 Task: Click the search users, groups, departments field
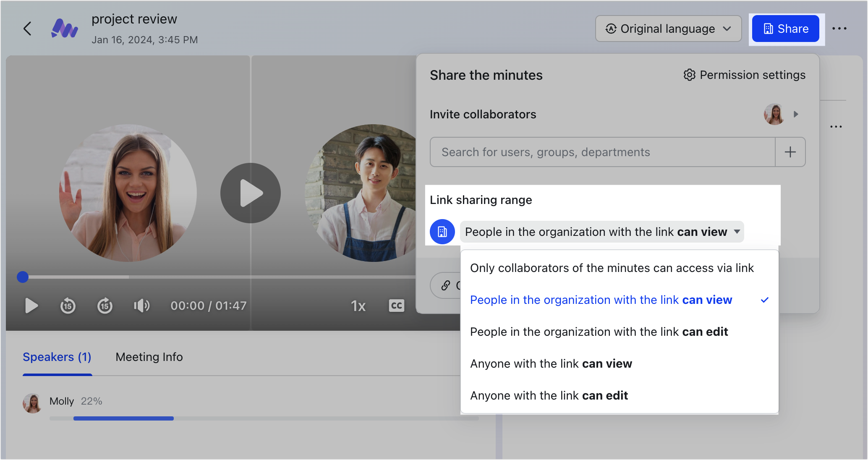click(x=602, y=152)
